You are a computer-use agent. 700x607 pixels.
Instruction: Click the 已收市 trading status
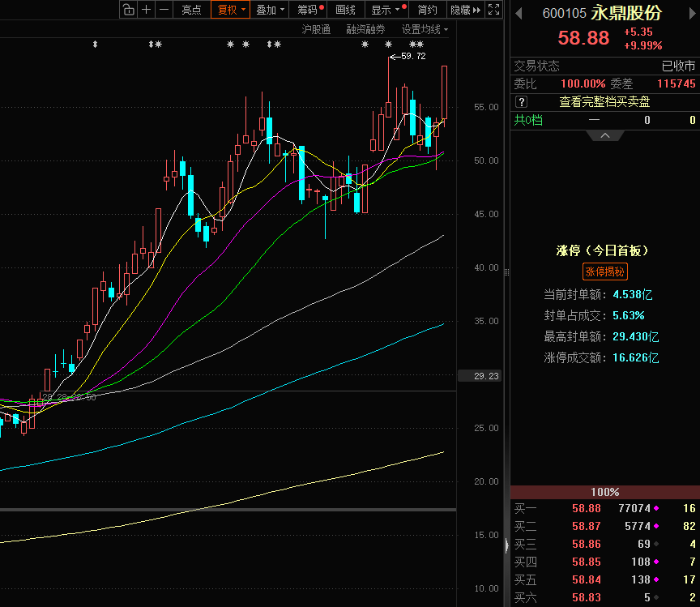(x=678, y=66)
